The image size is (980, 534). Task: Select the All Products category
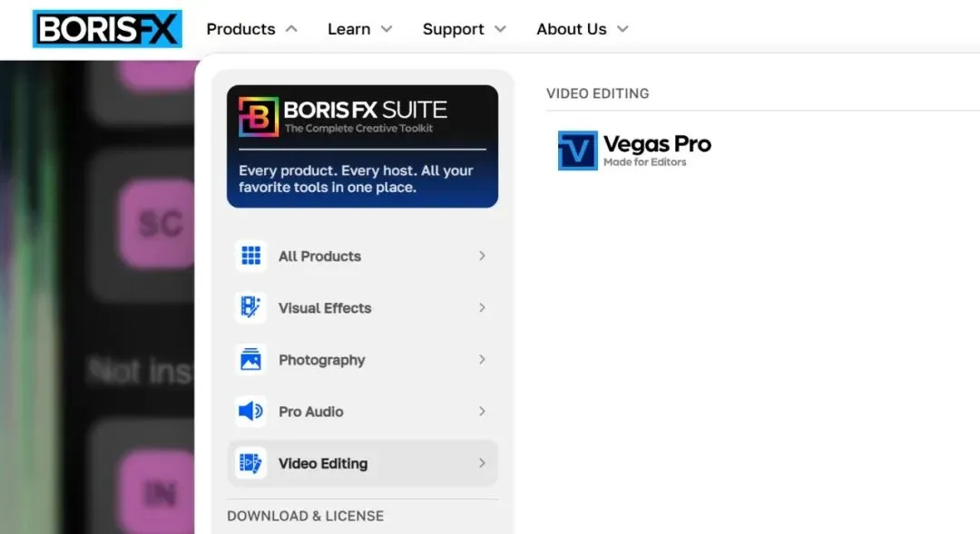(x=362, y=256)
